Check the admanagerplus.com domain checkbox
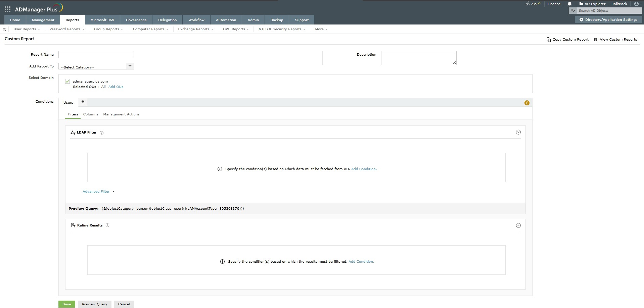Viewport: 644px width, 308px height. 67,81
